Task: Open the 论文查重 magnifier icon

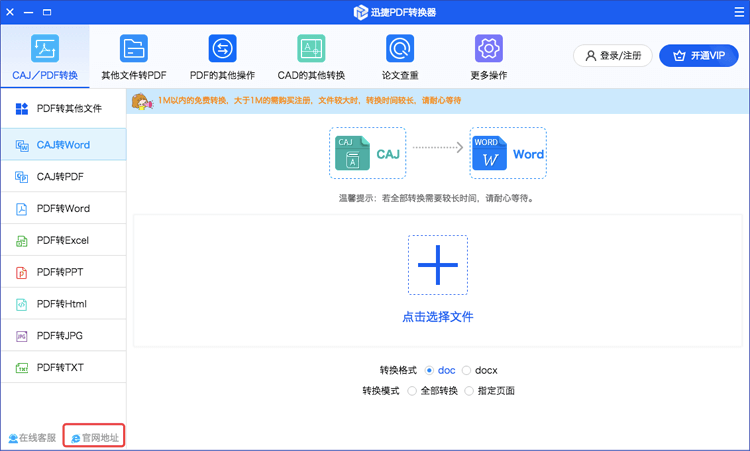Action: coord(400,48)
